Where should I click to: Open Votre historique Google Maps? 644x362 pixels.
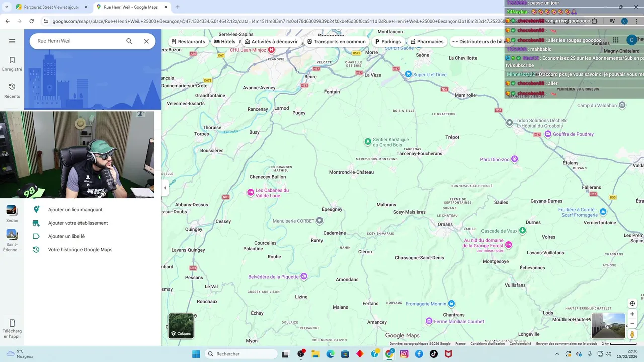pyautogui.click(x=80, y=250)
